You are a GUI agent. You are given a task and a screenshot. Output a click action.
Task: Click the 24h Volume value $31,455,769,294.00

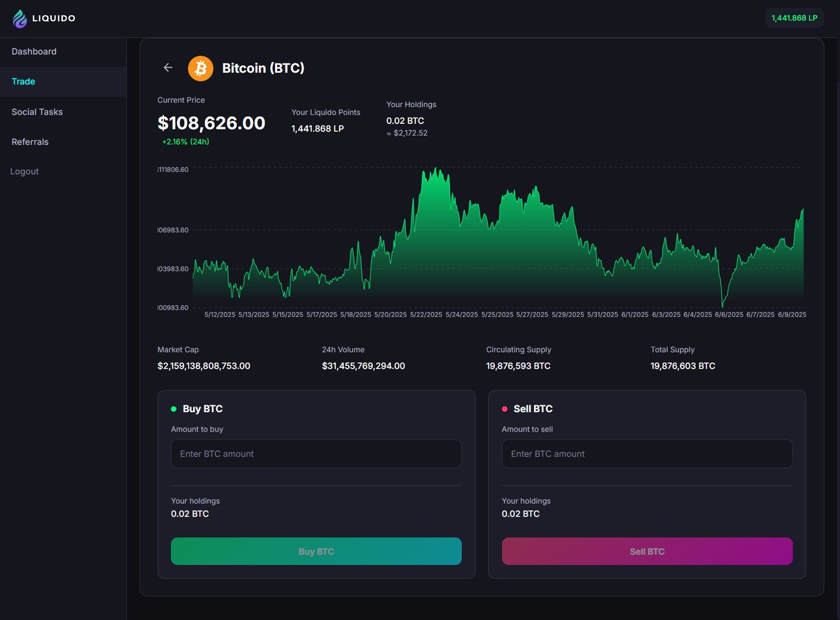pos(363,366)
